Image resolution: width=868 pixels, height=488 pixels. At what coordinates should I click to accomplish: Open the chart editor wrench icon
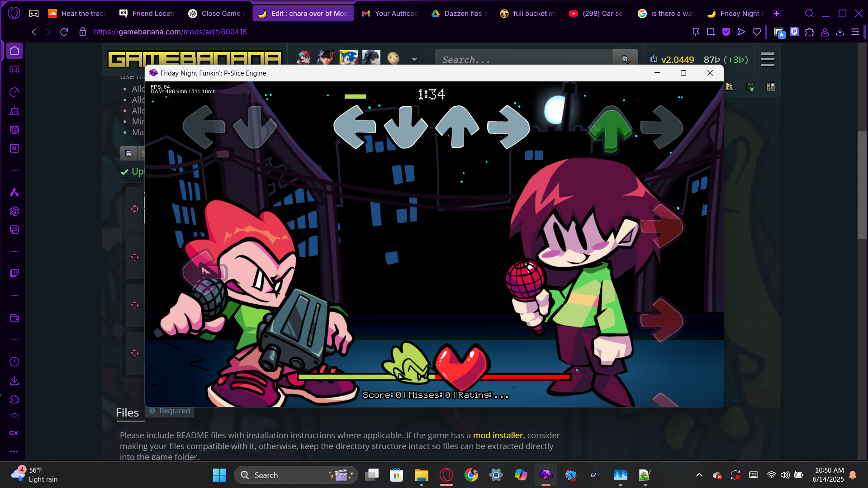751,87
